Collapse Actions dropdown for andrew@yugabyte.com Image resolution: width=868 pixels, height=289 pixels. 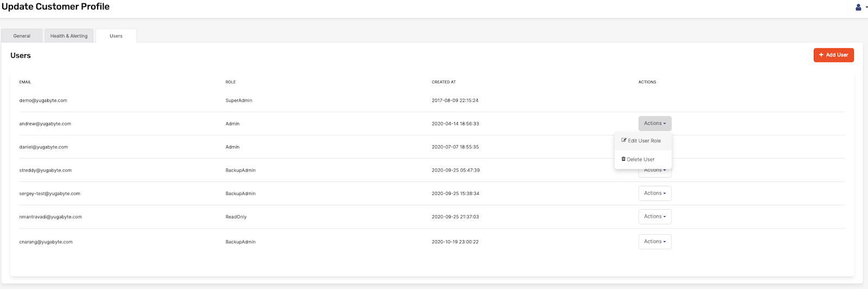tap(655, 123)
